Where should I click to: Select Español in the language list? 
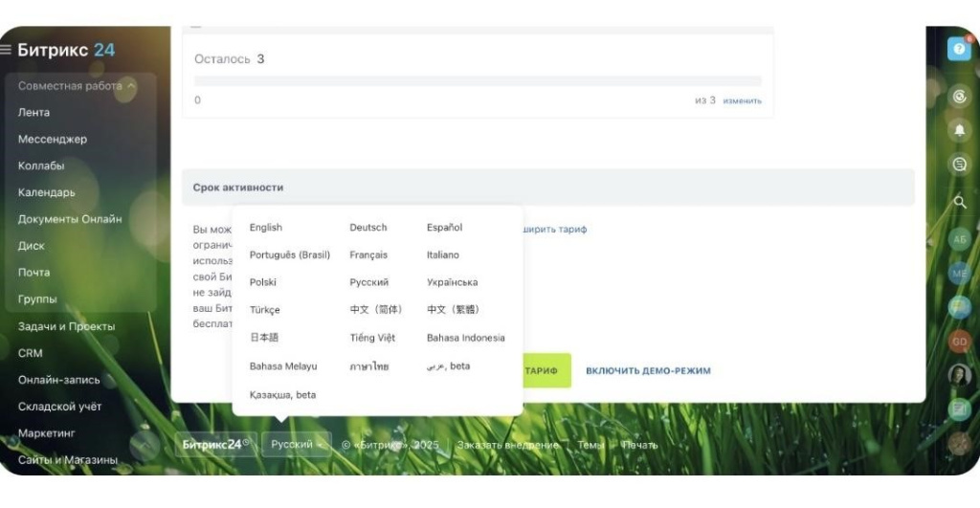(444, 228)
